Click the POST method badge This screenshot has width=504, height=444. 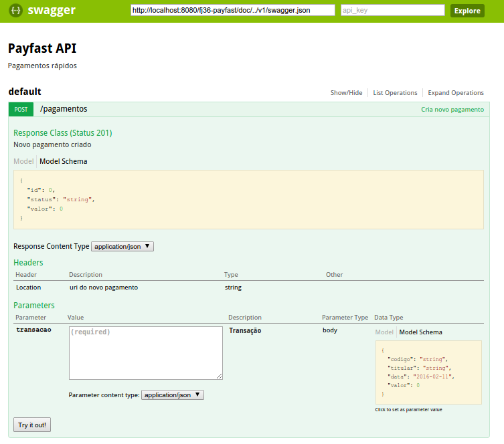(x=21, y=110)
